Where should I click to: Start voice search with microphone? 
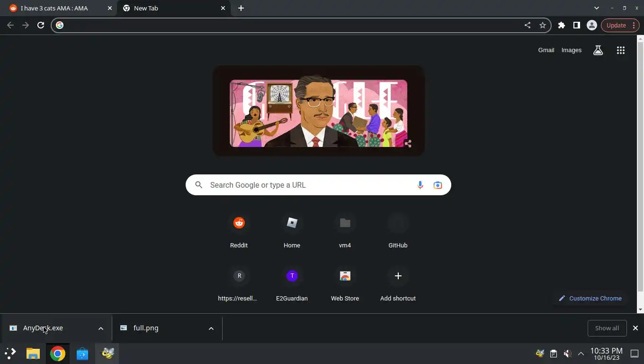(x=420, y=185)
